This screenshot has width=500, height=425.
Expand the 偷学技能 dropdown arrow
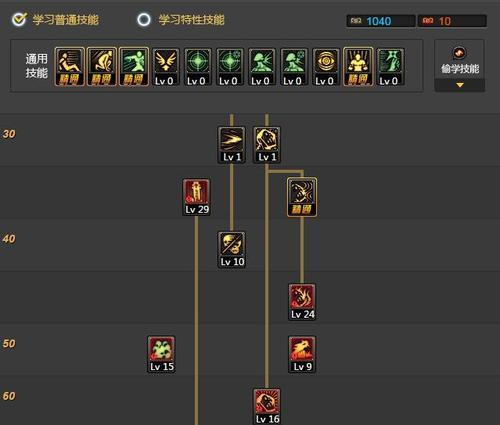click(x=460, y=85)
